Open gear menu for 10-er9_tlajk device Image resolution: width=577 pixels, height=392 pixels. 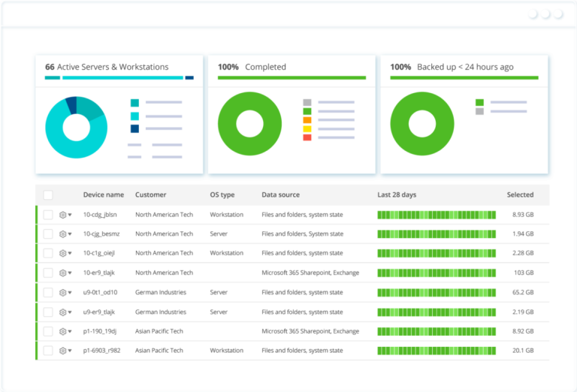tap(63, 273)
